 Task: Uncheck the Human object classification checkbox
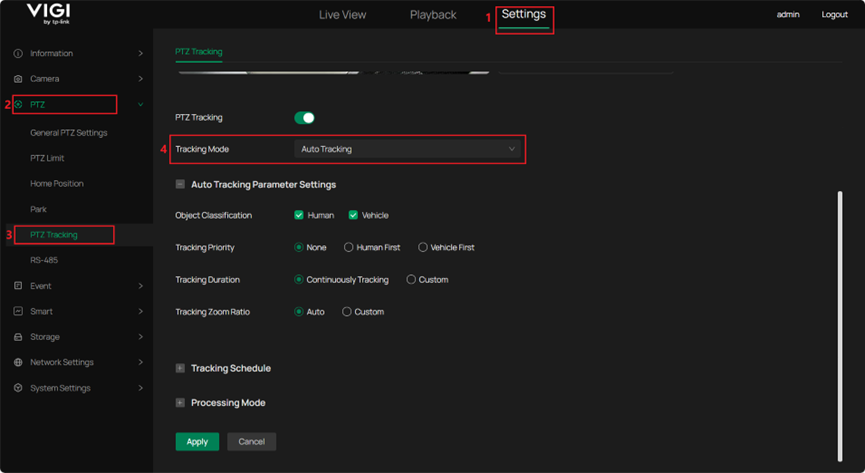[299, 215]
